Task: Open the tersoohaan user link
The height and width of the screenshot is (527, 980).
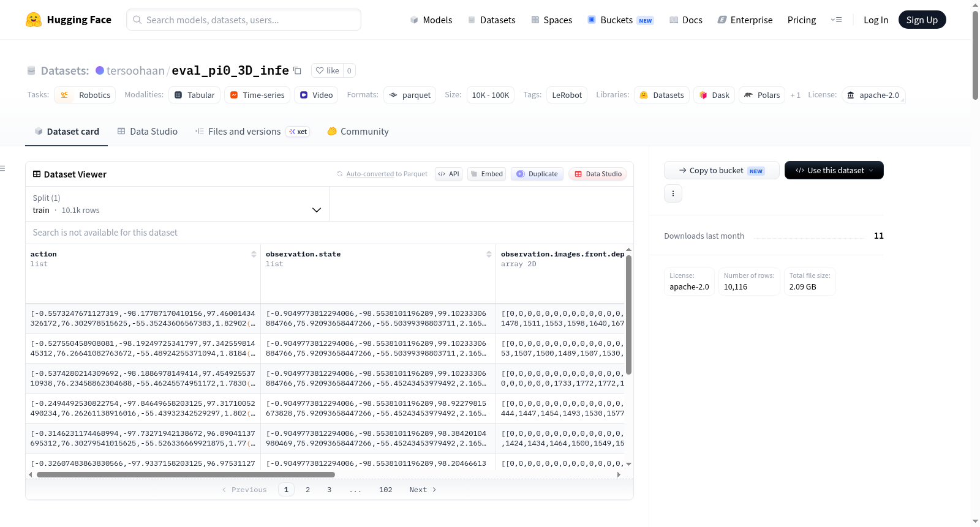Action: click(x=135, y=70)
